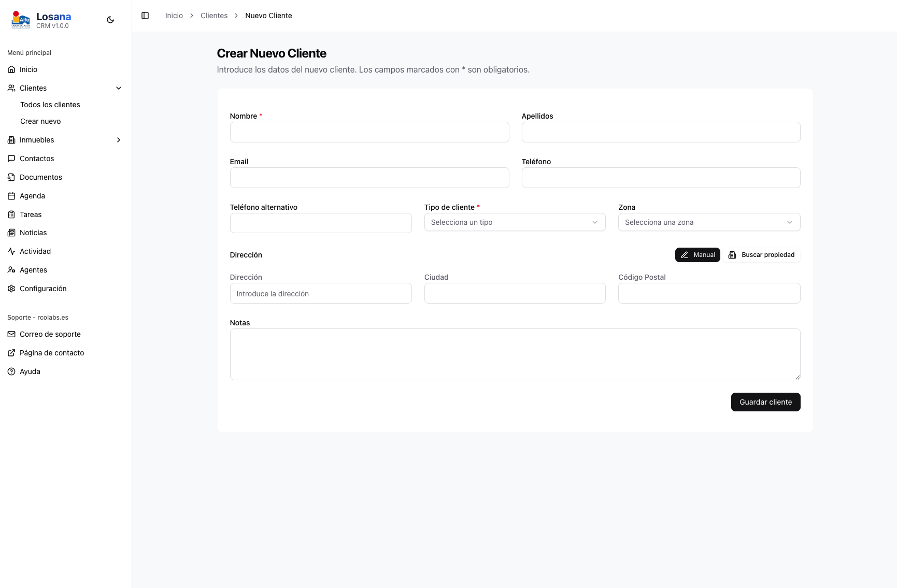Switch address mode to Manual
This screenshot has width=897, height=588.
pos(697,255)
